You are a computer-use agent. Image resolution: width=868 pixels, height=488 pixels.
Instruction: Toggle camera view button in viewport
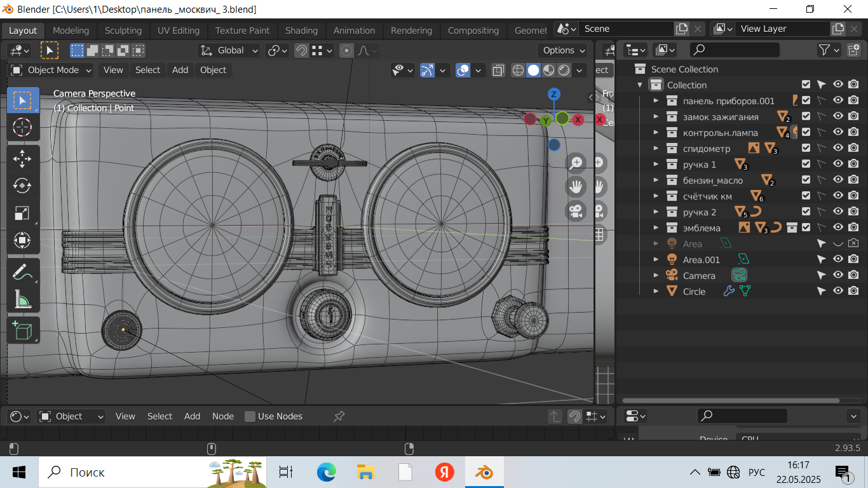point(576,211)
